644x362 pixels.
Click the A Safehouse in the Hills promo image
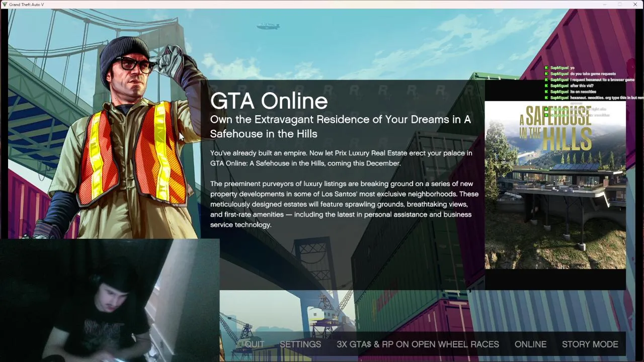click(x=555, y=185)
